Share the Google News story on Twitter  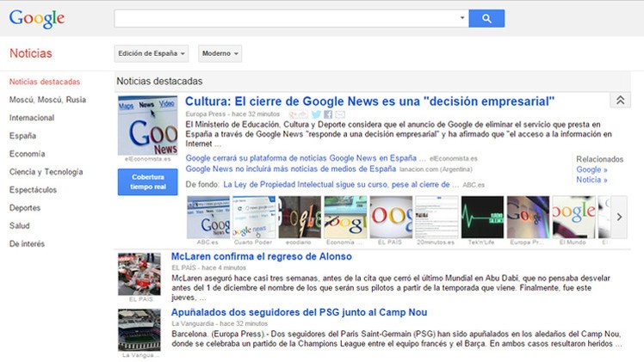316,114
